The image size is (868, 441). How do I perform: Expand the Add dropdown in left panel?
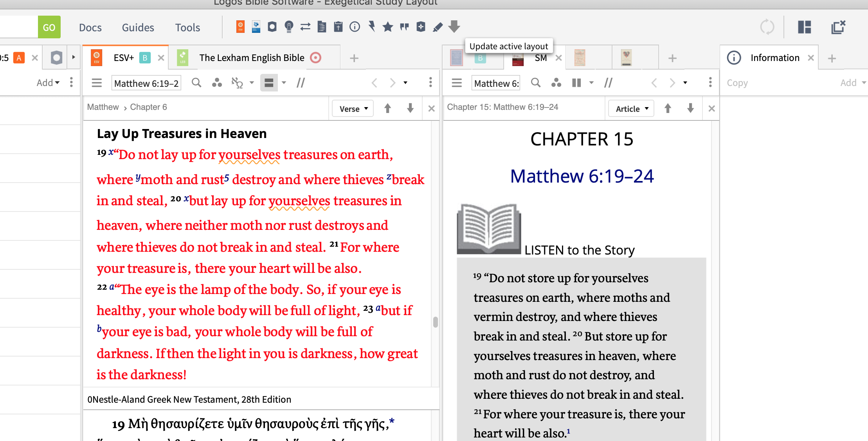(x=48, y=83)
